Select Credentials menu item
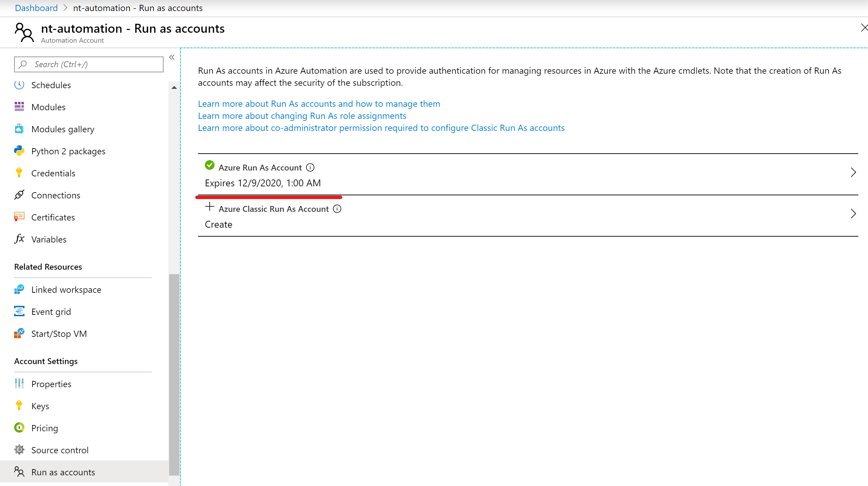The image size is (868, 486). pyautogui.click(x=53, y=173)
